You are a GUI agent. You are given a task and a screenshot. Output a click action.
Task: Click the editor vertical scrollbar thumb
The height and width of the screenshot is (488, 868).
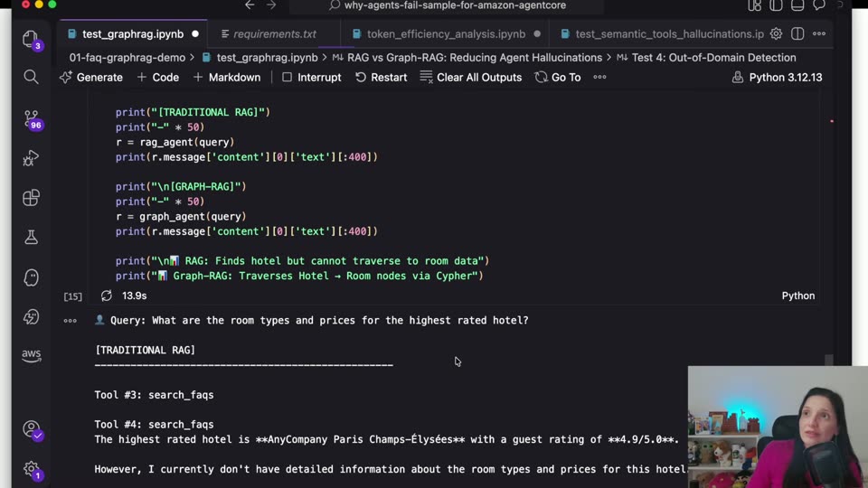pos(829,361)
